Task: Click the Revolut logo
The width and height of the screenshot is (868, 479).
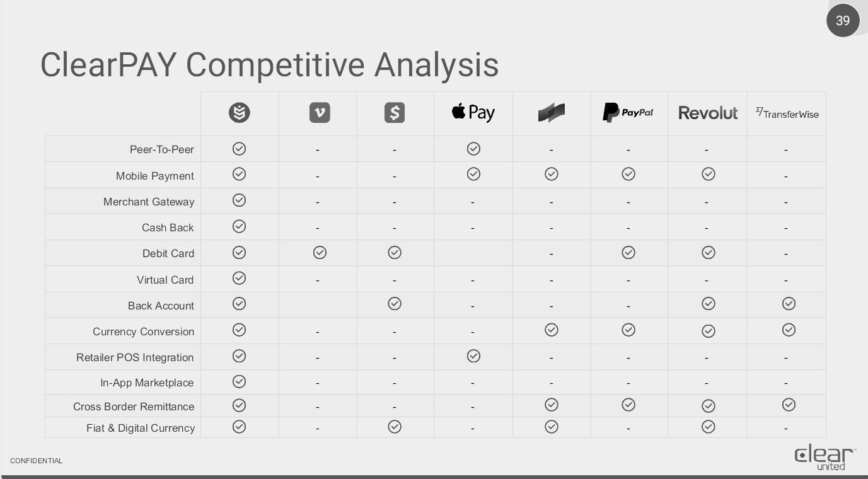Action: pyautogui.click(x=708, y=113)
